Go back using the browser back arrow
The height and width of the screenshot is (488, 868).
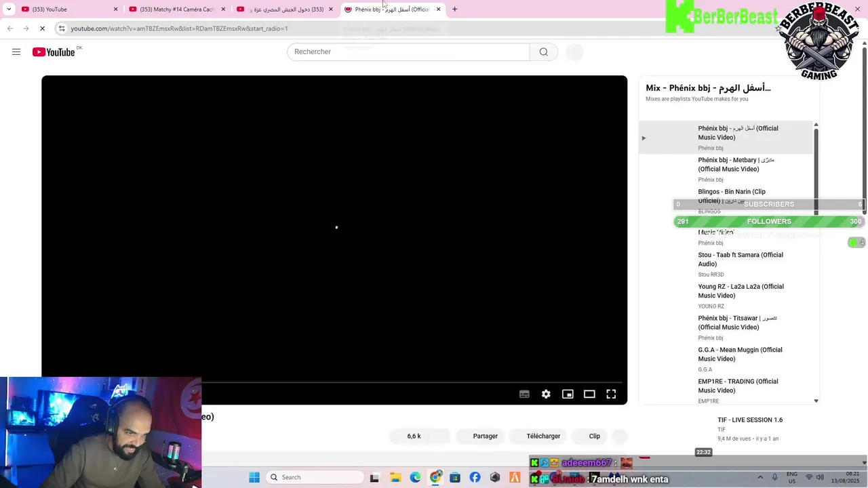(x=9, y=28)
